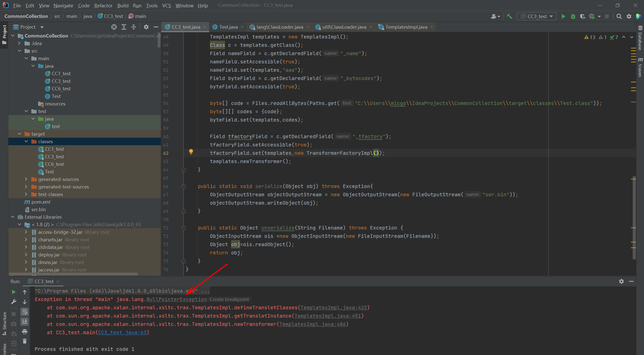Open TemplatesImpl.java:422 link

334,307
